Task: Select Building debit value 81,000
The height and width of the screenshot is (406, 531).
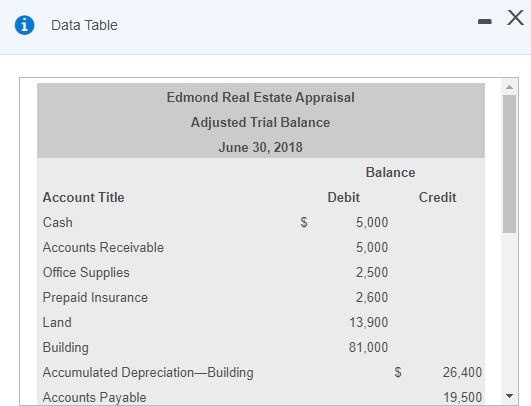Action: (x=368, y=347)
